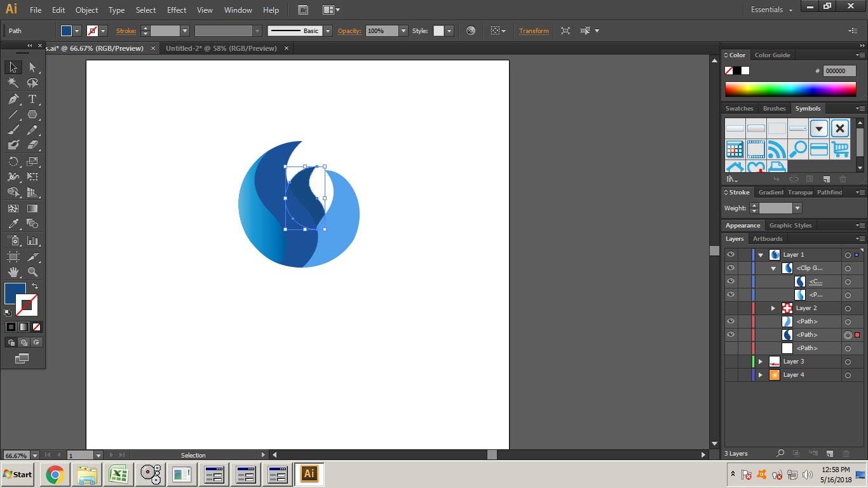Select the Polygon shape tool
This screenshot has height=488, width=868.
32,115
